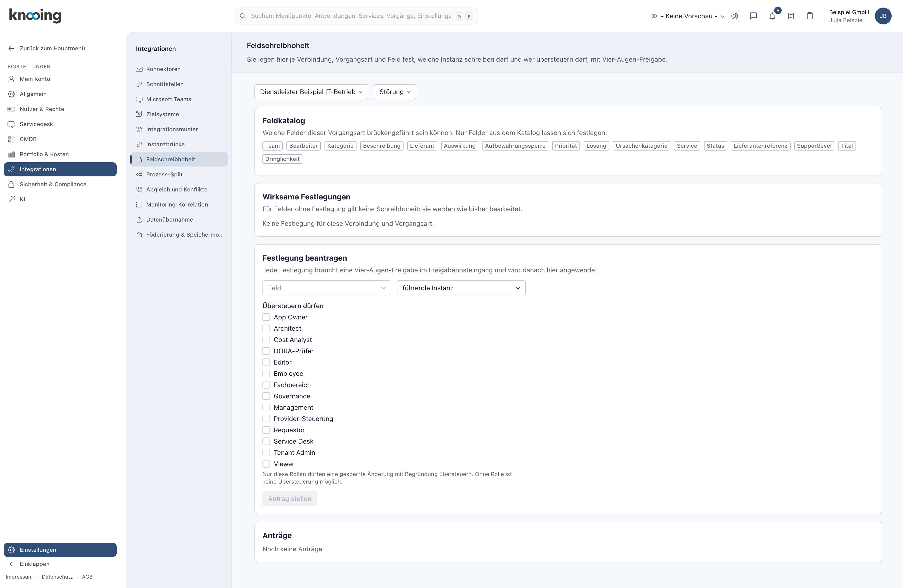Click the document list icon in header
The height and width of the screenshot is (588, 903).
coord(791,16)
